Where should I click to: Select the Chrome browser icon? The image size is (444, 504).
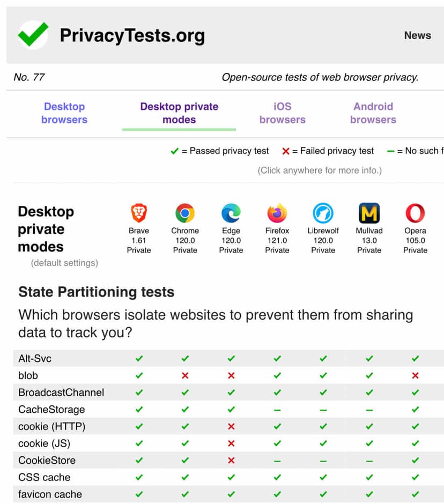pos(185,213)
